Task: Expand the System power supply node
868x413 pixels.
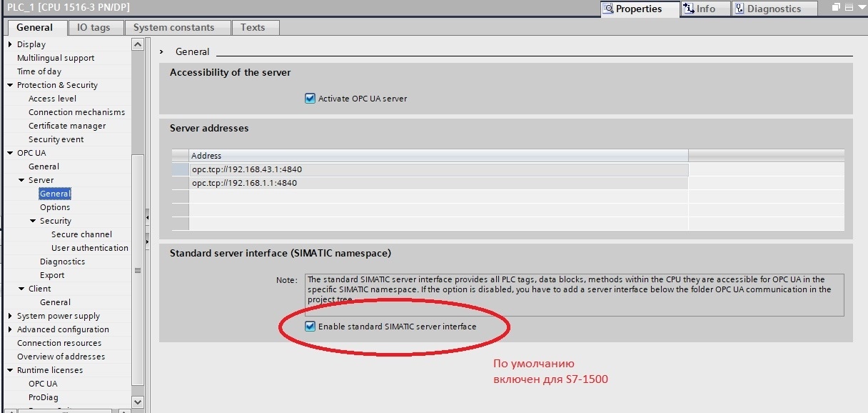Action: coord(10,316)
